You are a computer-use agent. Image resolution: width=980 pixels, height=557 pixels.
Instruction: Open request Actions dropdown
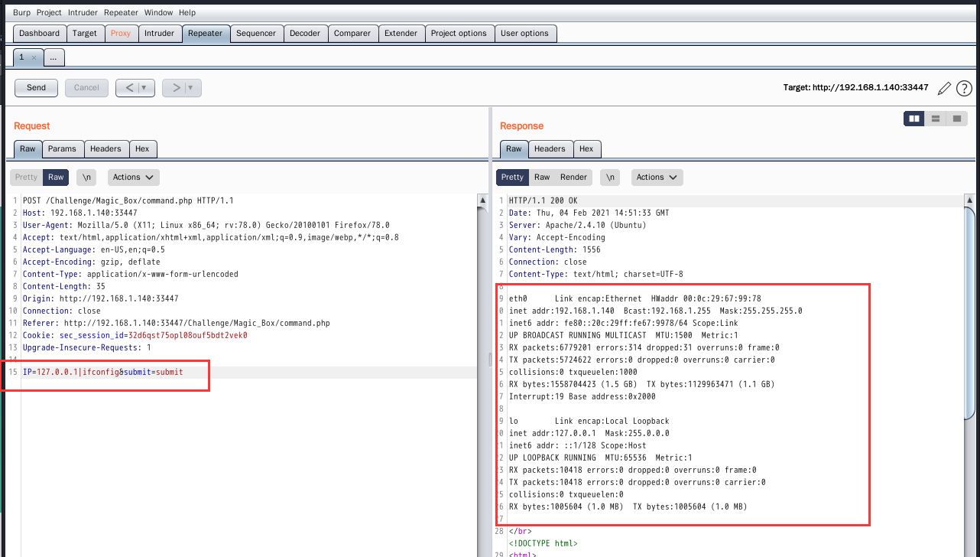point(134,178)
